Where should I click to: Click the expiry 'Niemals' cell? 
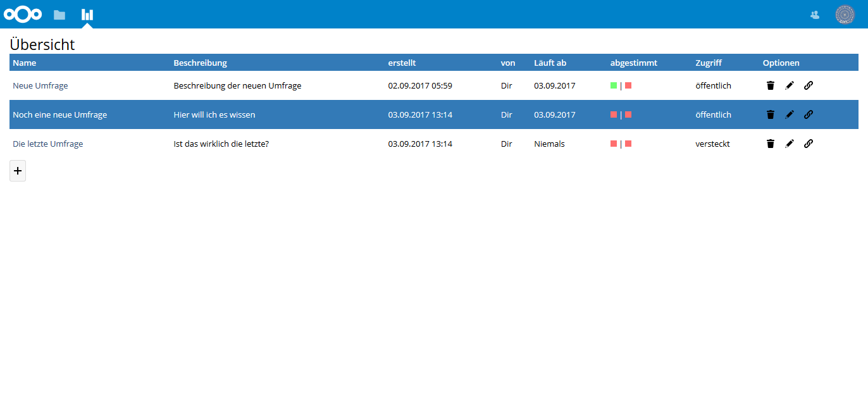(x=549, y=144)
